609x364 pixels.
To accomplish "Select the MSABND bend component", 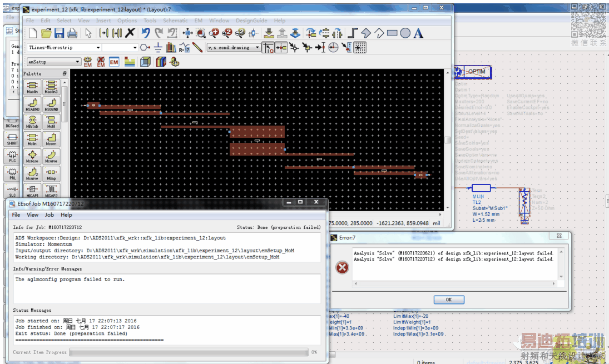I will [32, 105].
